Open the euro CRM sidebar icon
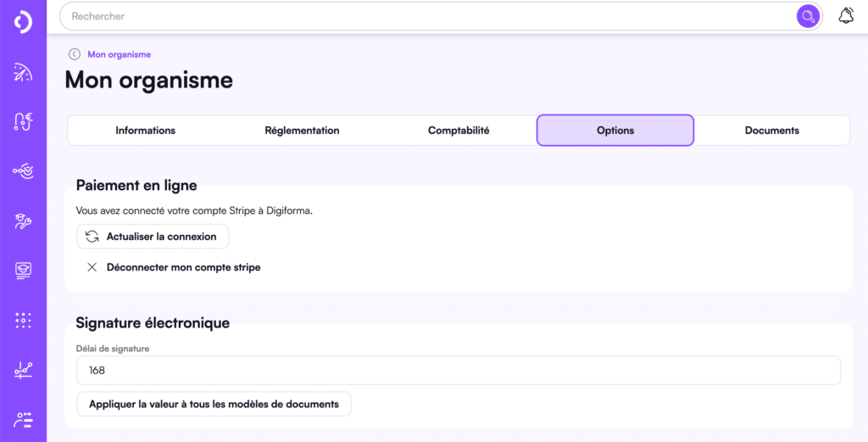 pos(23,120)
